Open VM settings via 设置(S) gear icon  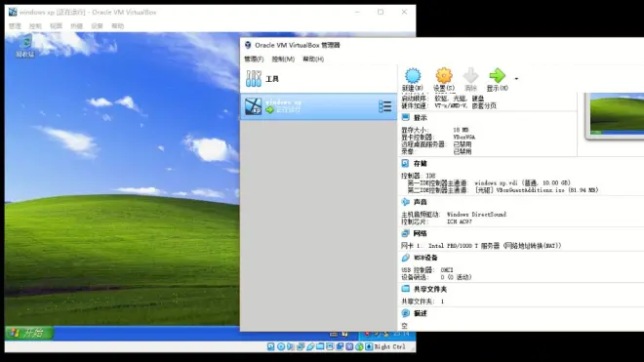pos(444,76)
